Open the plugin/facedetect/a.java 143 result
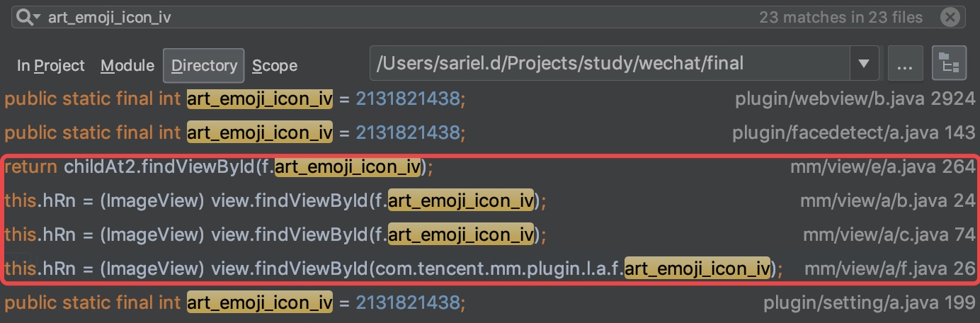Screen dimensions: 980x323 [x=490, y=132]
